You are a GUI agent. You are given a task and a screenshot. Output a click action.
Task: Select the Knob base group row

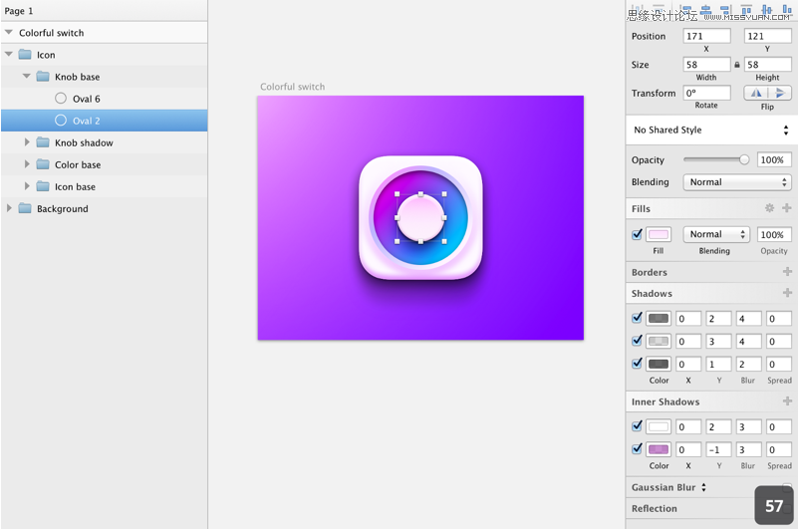(x=104, y=77)
